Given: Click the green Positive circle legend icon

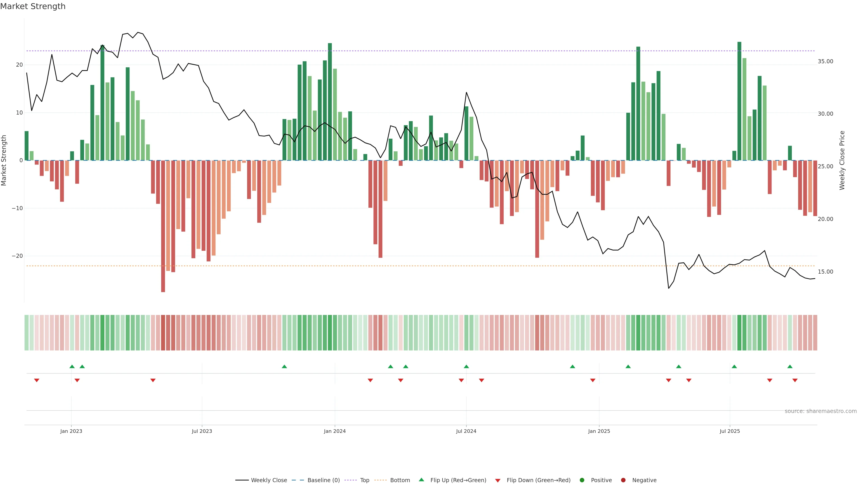Looking at the screenshot, I should click(x=582, y=480).
